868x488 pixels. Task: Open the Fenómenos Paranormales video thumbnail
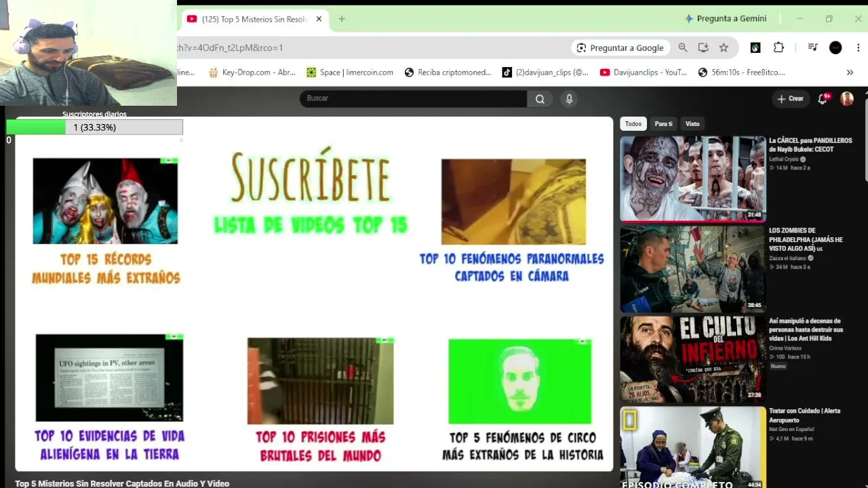[513, 202]
